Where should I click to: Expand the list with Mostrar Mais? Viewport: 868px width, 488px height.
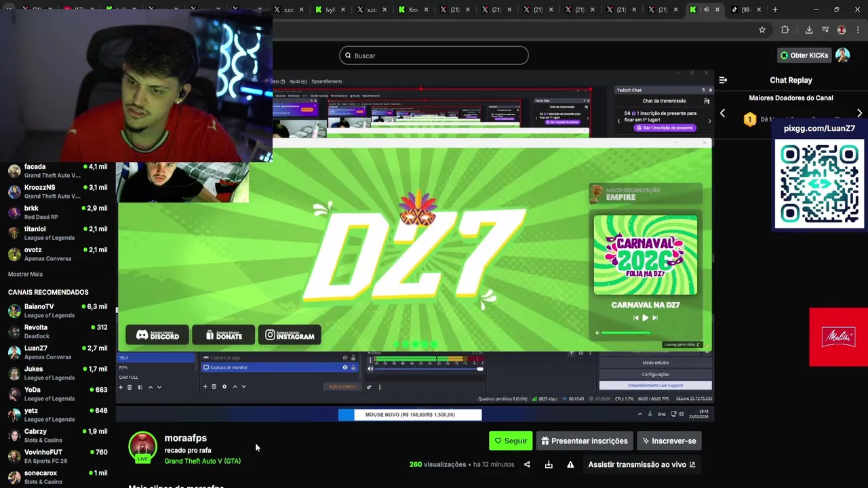(25, 274)
